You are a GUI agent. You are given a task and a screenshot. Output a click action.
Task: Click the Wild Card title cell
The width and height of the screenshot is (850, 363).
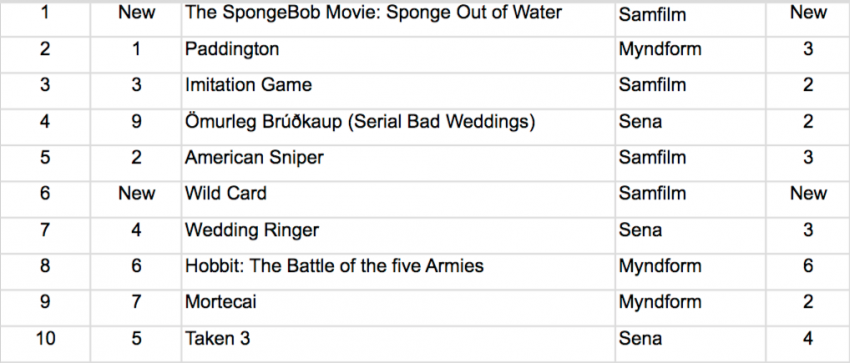pos(398,199)
